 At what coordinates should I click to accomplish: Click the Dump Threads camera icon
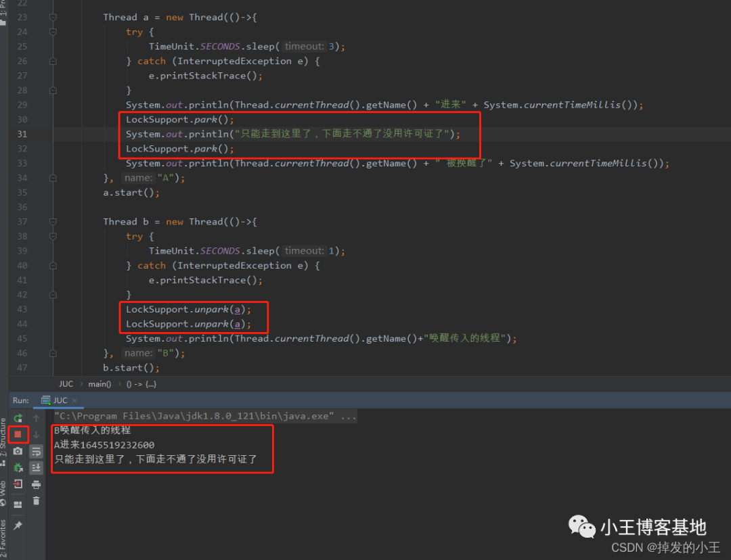coord(18,451)
